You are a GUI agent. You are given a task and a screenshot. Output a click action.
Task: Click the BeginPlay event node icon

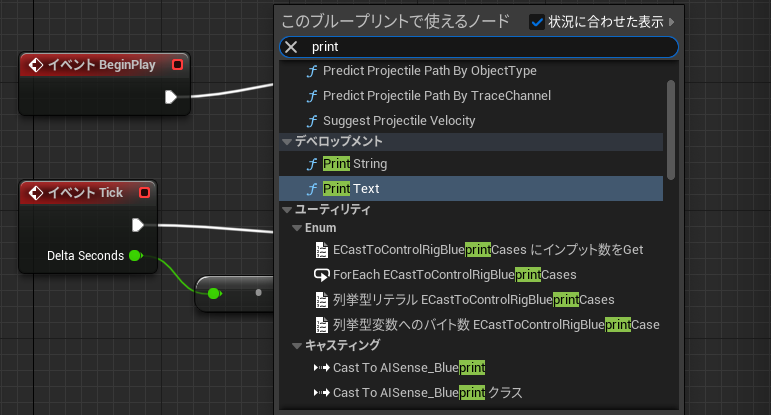point(35,65)
